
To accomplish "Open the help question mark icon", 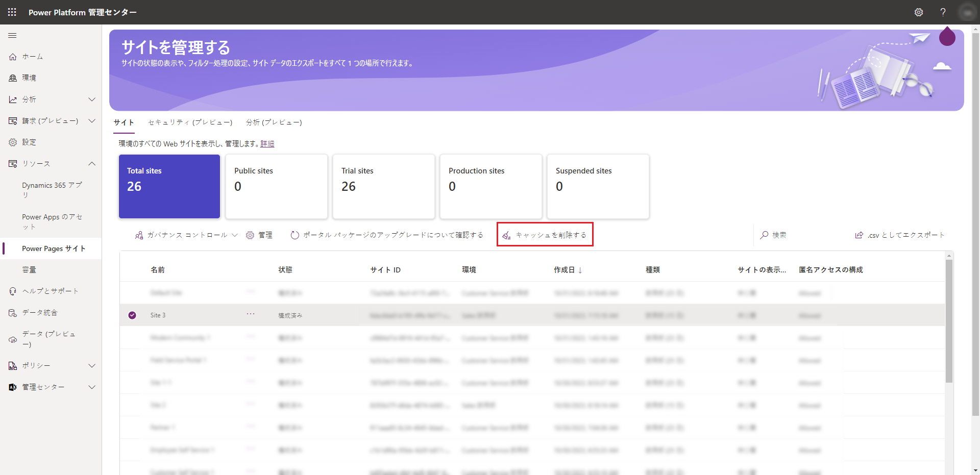I will [x=943, y=12].
